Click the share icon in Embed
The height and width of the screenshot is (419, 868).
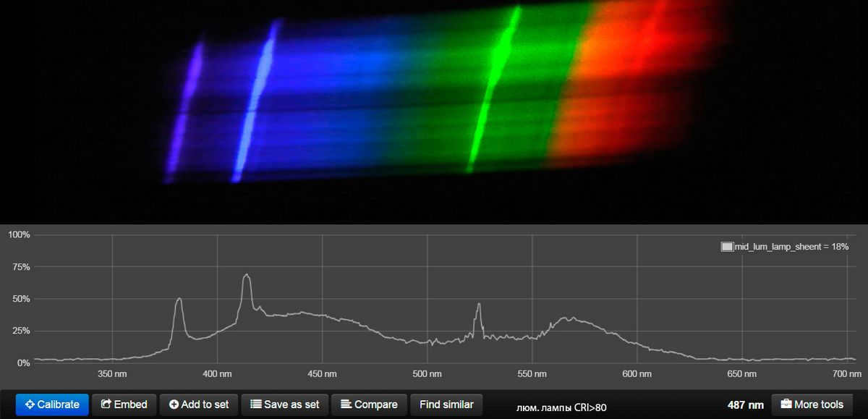click(106, 405)
